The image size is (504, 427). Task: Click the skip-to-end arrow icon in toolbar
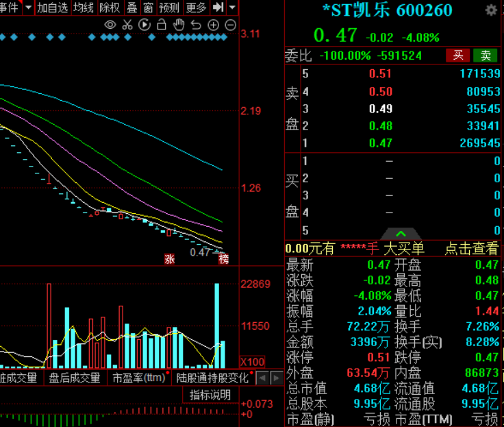[x=218, y=8]
